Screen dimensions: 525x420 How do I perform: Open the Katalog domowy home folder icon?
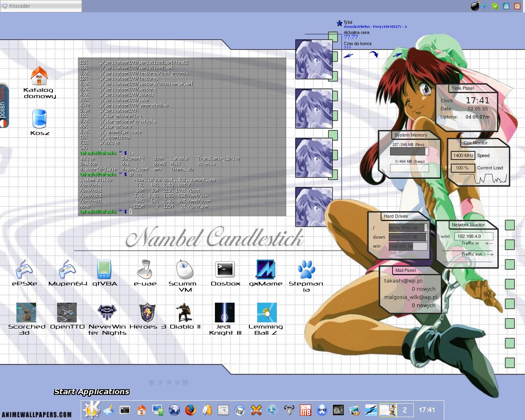39,76
